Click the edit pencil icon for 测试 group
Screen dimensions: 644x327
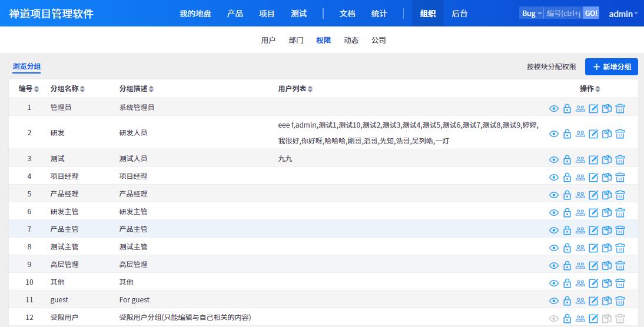click(x=593, y=159)
